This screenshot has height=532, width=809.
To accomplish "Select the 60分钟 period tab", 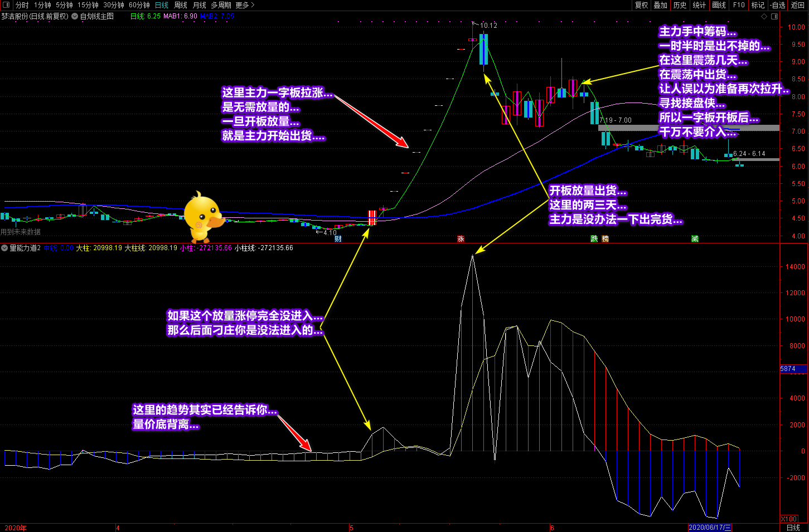I will (139, 5).
